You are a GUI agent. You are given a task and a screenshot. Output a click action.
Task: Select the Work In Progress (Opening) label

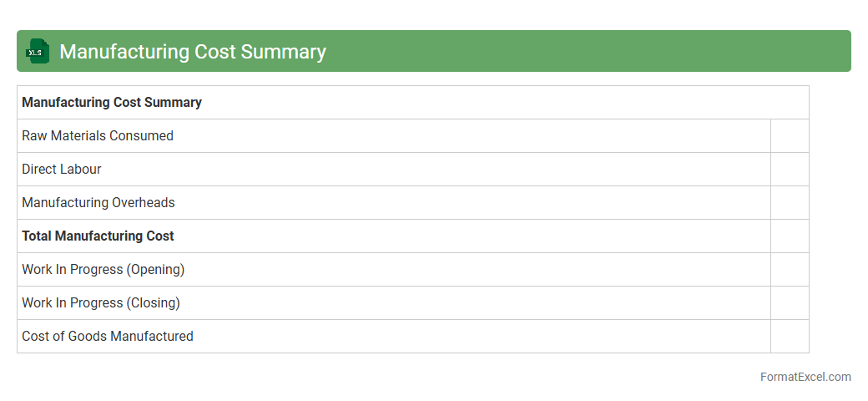pos(103,269)
